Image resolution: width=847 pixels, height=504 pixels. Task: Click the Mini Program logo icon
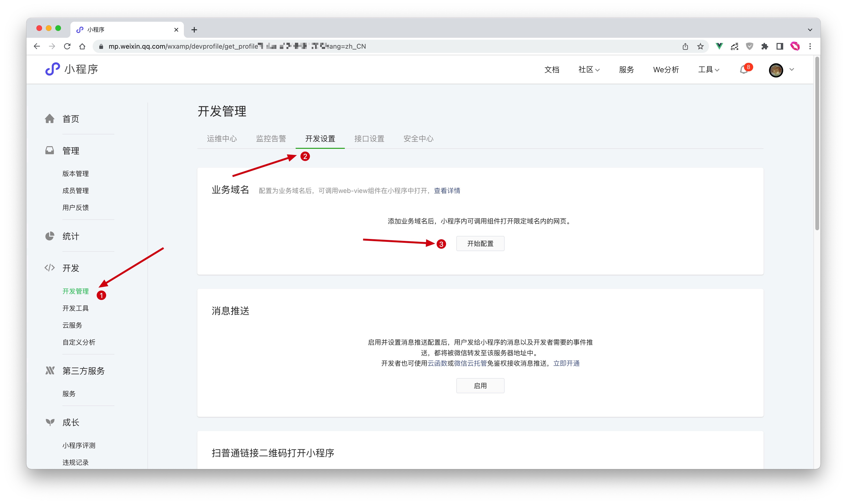pyautogui.click(x=53, y=69)
